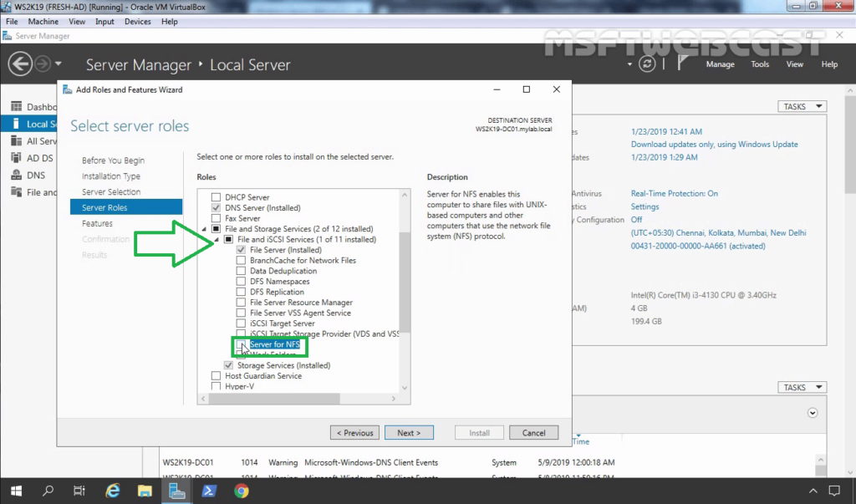Viewport: 856px width, 504px height.
Task: Check File Server Resource Manager
Action: pos(241,302)
